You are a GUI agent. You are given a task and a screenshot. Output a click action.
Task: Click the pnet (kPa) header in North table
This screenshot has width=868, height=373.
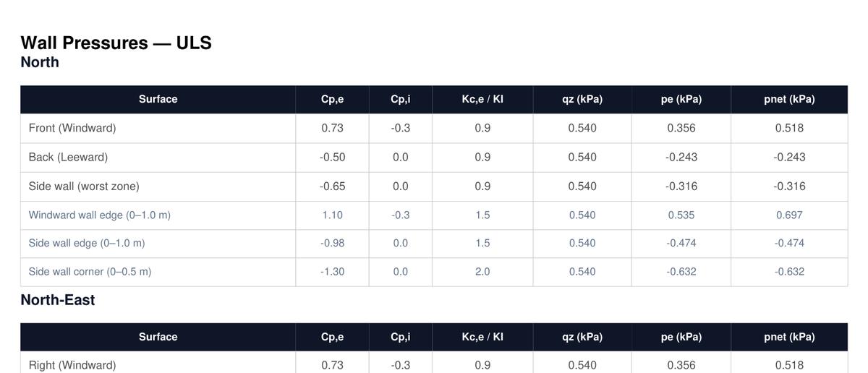point(789,99)
